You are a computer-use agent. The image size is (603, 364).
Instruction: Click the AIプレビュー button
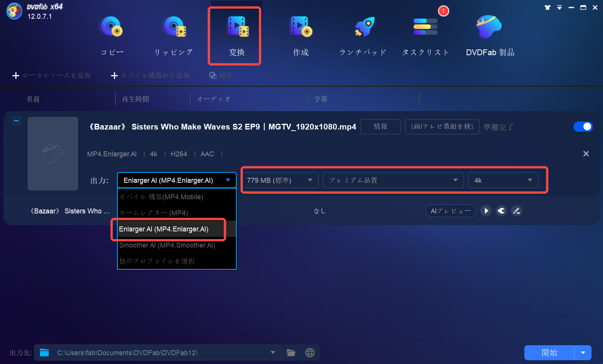click(x=451, y=211)
